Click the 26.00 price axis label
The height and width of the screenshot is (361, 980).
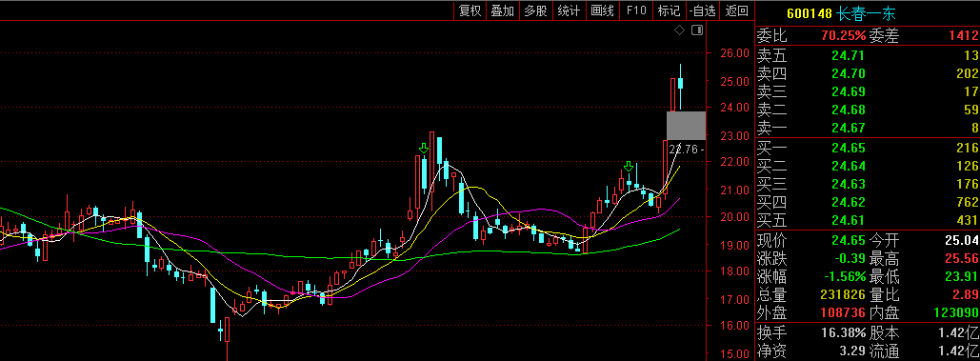coord(733,53)
